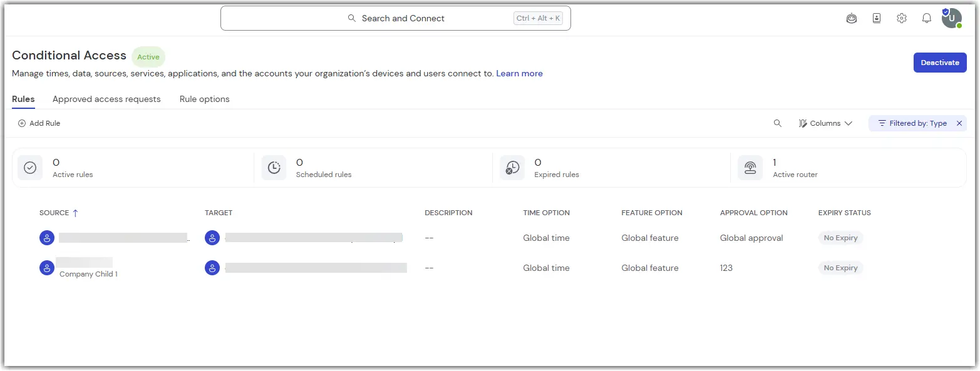980x371 pixels.
Task: Click the Global approval cell
Action: pyautogui.click(x=751, y=238)
